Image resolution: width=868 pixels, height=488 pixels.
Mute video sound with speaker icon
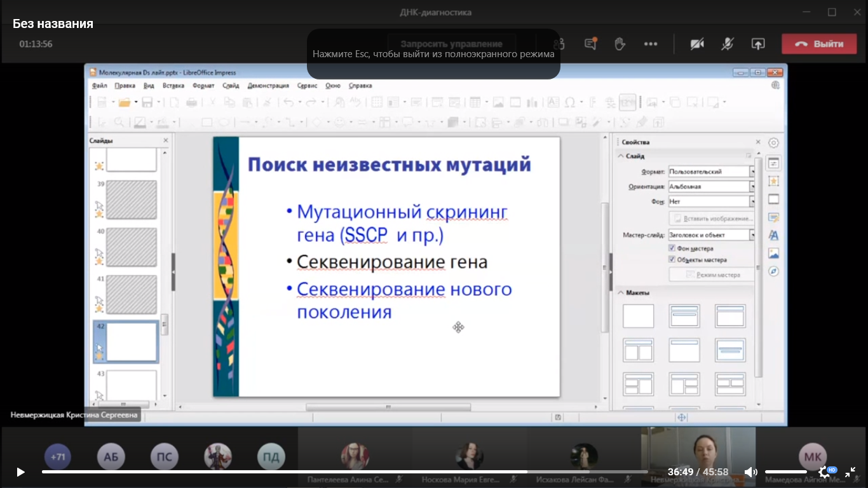click(x=750, y=472)
